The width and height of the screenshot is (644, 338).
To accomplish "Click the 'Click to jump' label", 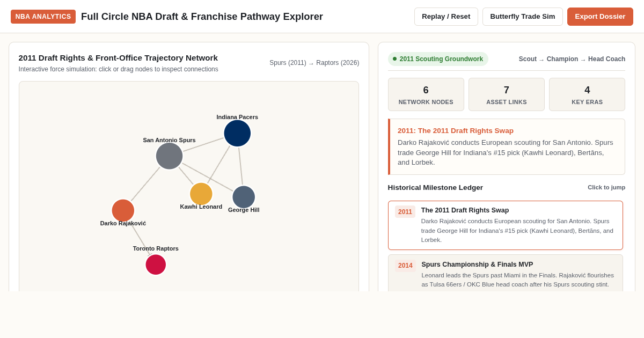I will pos(606,187).
